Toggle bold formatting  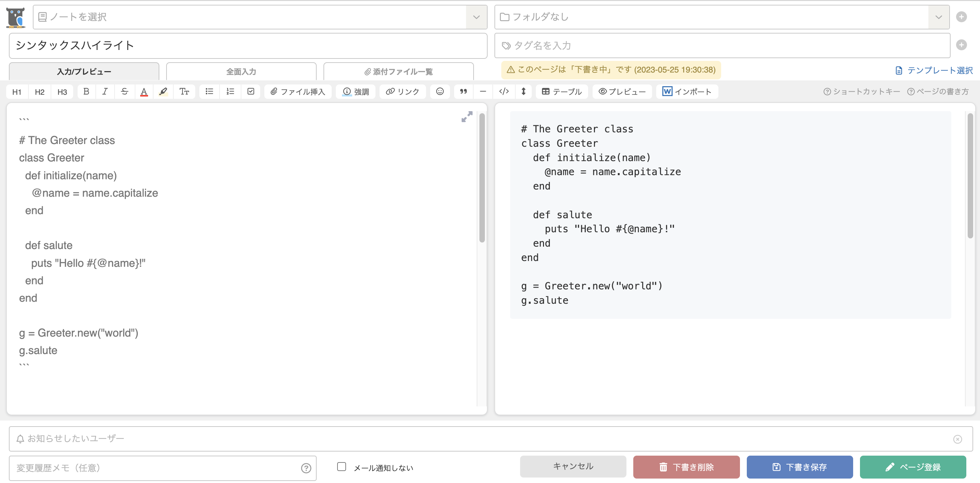(x=87, y=91)
